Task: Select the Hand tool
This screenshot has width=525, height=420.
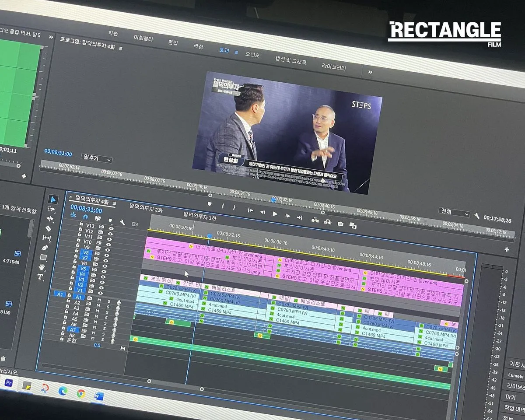Action: click(x=42, y=266)
